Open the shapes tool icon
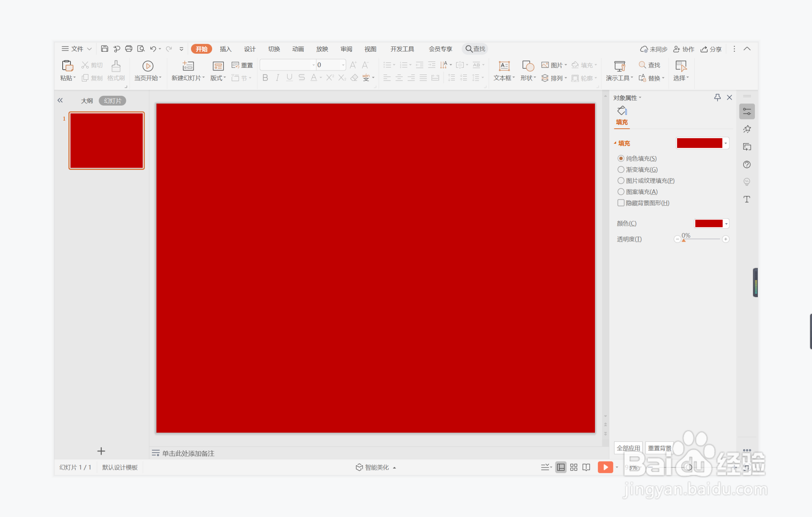Image resolution: width=812 pixels, height=517 pixels. (x=528, y=66)
